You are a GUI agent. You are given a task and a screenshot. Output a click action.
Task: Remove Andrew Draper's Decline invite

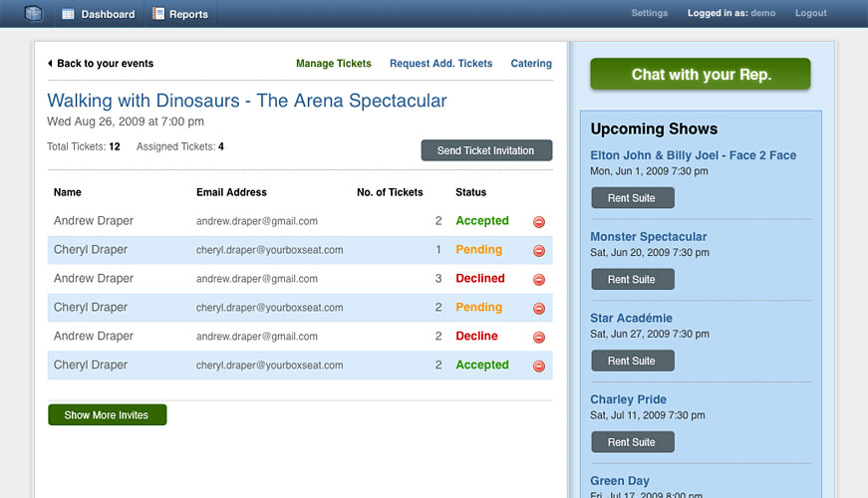coord(538,337)
